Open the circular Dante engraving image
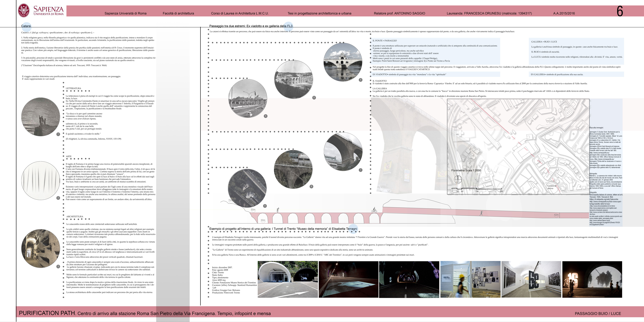The height and width of the screenshot is (322, 644). [41, 117]
